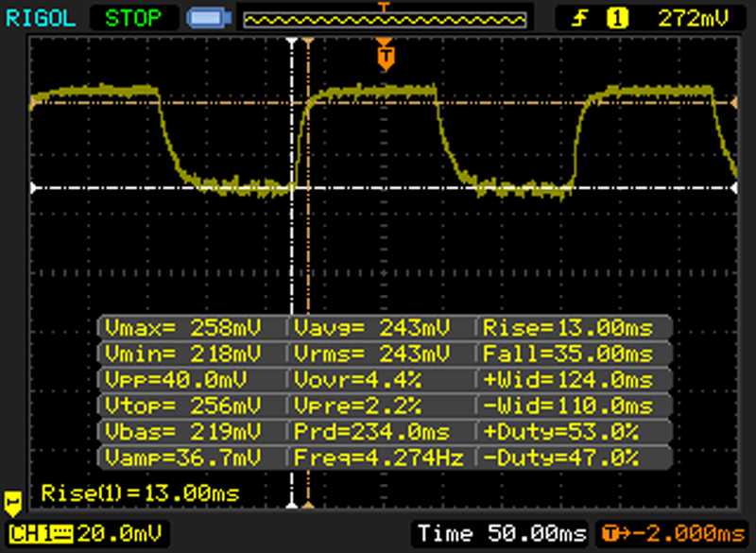The height and width of the screenshot is (553, 756).
Task: Click the Rise(1)=13.00ms readout below the table
Action: pos(140,493)
